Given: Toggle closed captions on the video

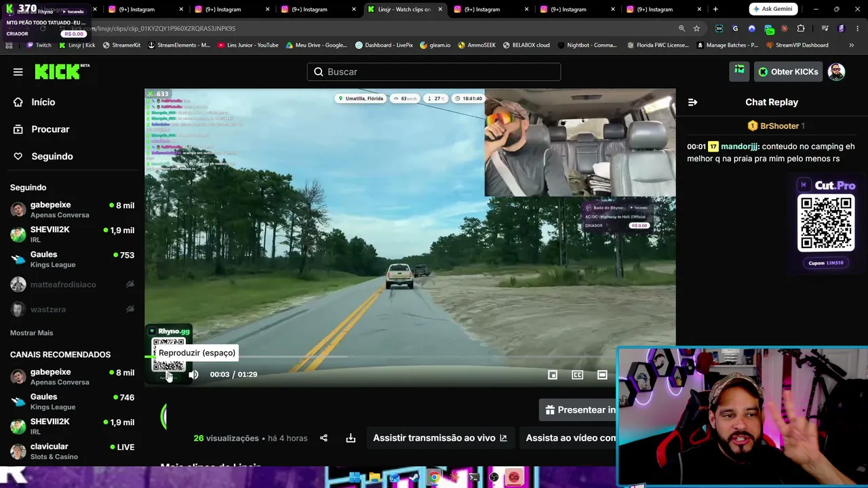Looking at the screenshot, I should pos(577,375).
